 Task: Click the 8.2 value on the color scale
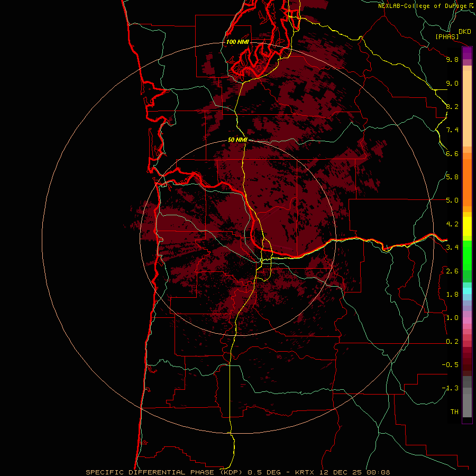click(452, 106)
